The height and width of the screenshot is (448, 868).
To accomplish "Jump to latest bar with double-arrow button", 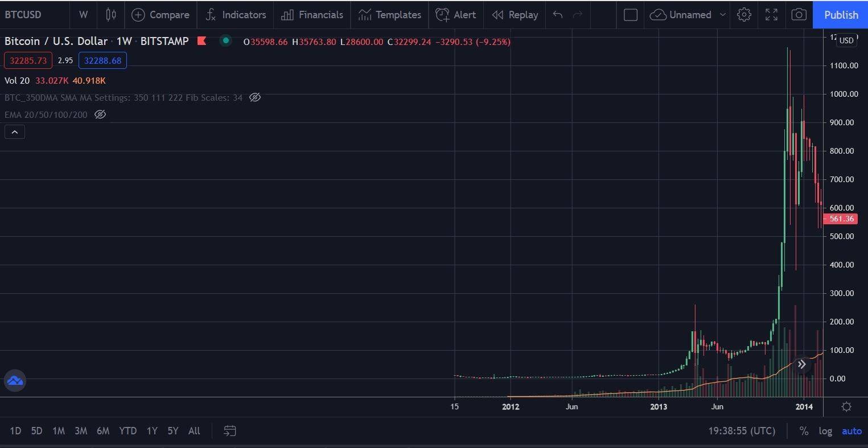I will pyautogui.click(x=801, y=364).
